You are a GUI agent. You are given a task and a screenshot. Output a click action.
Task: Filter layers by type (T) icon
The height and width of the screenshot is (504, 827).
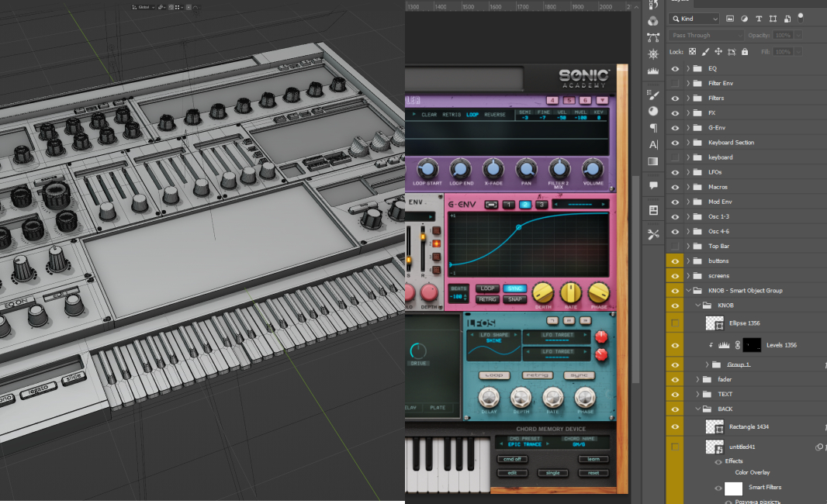(759, 19)
